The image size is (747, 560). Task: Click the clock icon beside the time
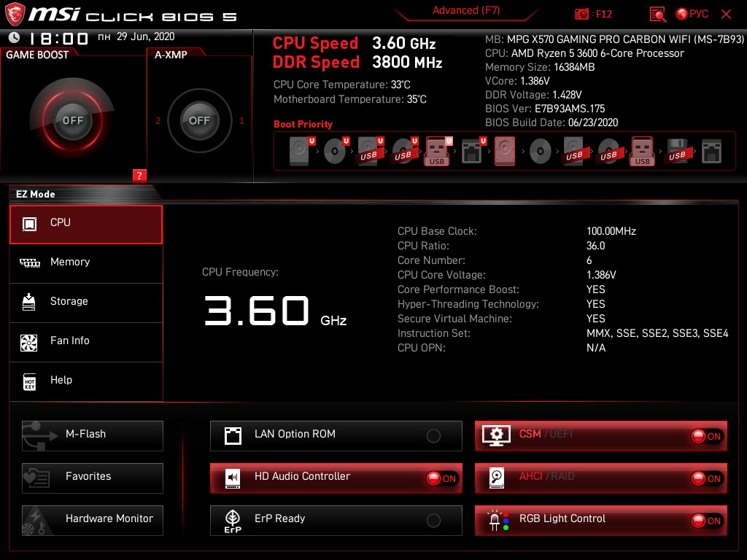[x=15, y=37]
